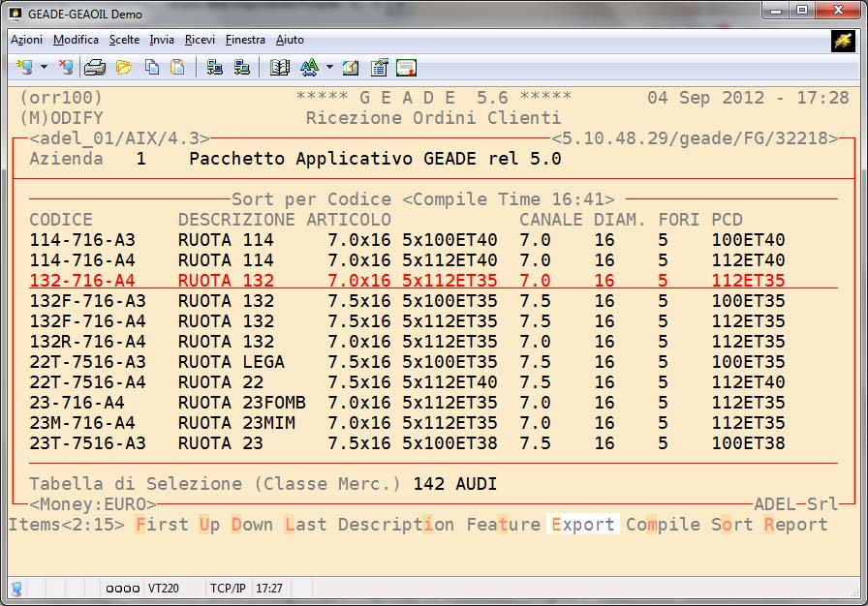
Task: Click the paste clipboard icon
Action: 177,68
